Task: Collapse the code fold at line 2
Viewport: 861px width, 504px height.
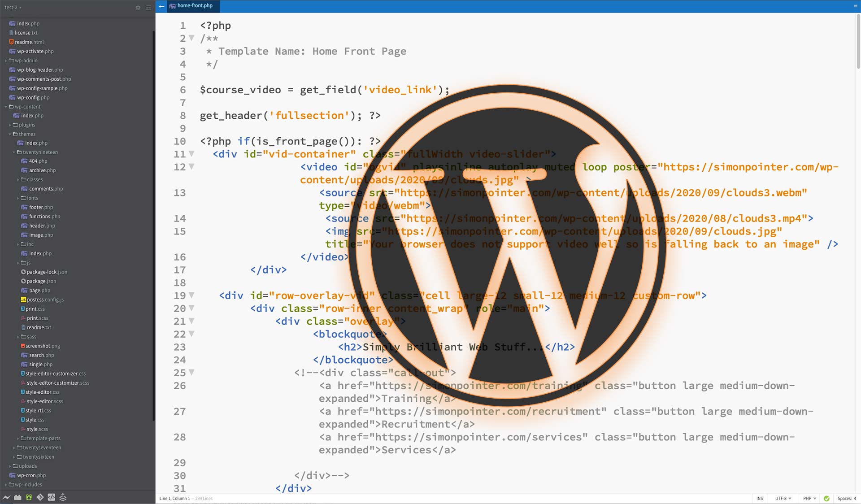Action: point(191,38)
